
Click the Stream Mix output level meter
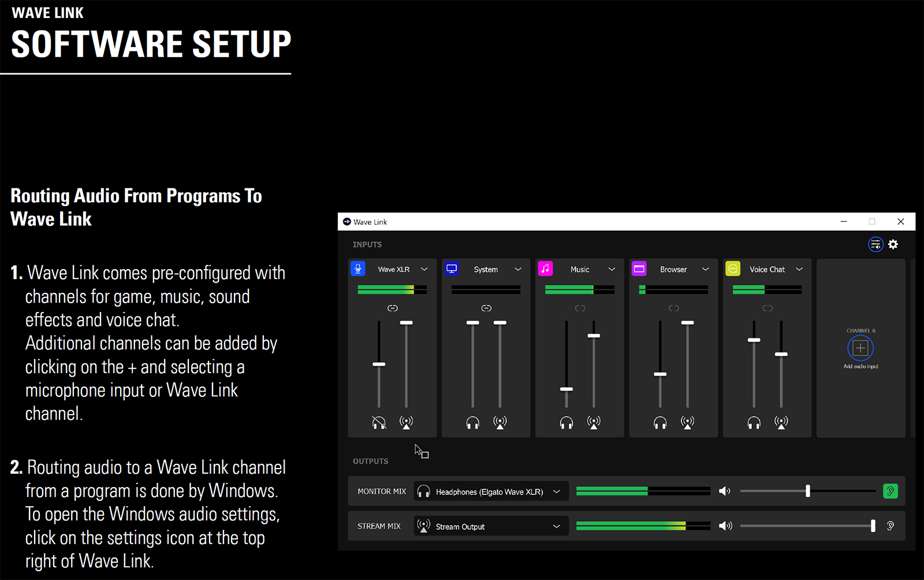pos(643,526)
